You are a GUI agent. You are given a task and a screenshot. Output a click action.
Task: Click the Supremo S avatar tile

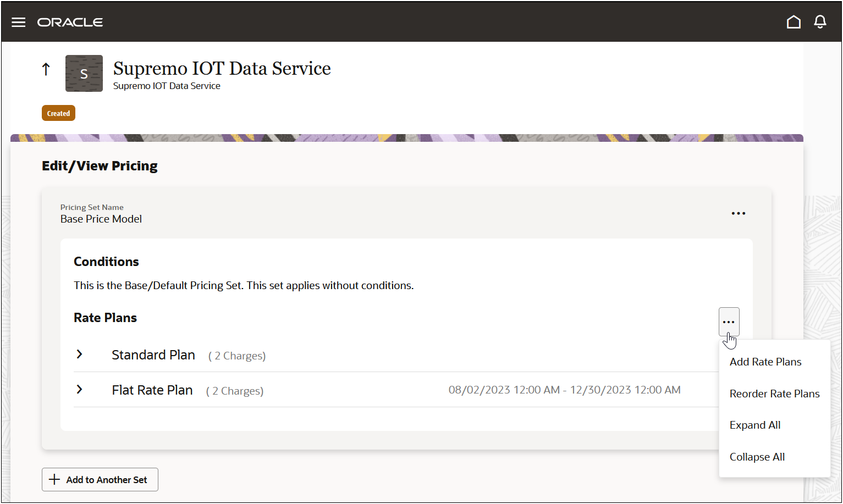coord(84,73)
